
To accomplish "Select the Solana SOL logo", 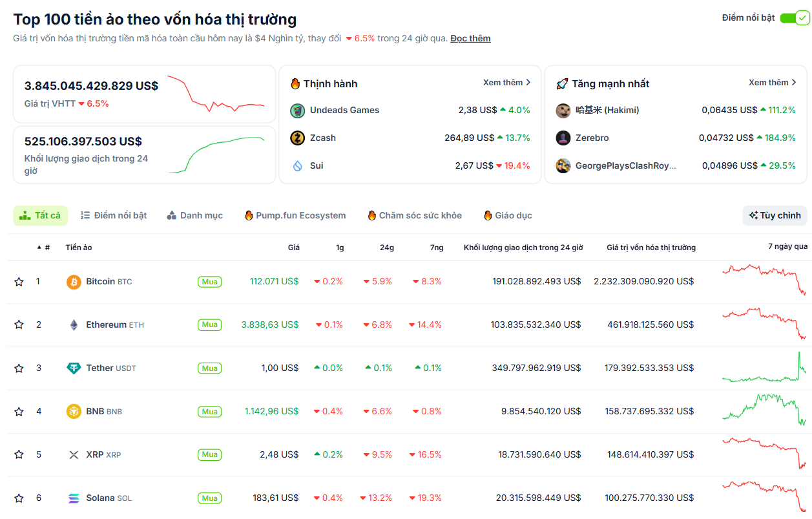I will click(x=73, y=498).
